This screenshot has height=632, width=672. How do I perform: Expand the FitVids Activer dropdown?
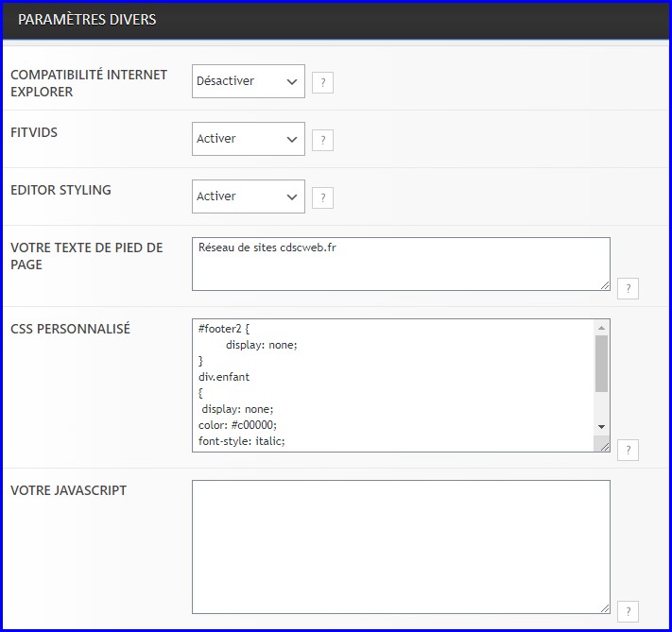(248, 139)
